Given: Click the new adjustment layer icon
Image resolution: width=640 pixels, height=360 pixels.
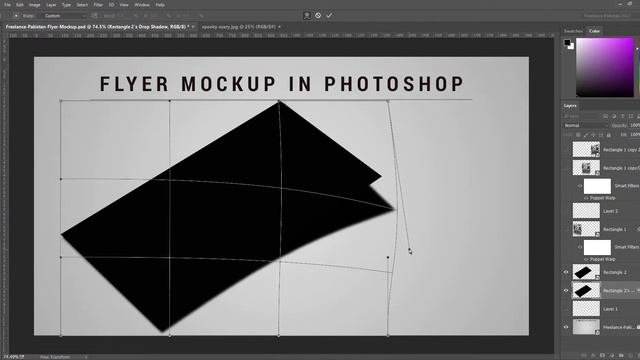Looking at the screenshot, I should click(611, 356).
